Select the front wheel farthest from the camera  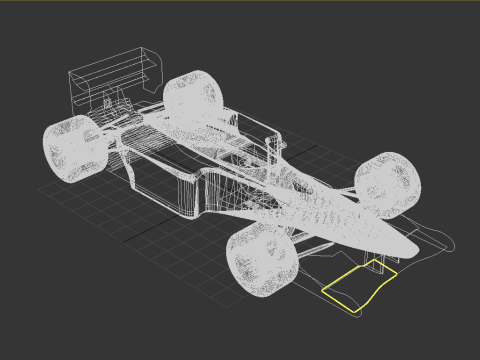click(x=388, y=185)
